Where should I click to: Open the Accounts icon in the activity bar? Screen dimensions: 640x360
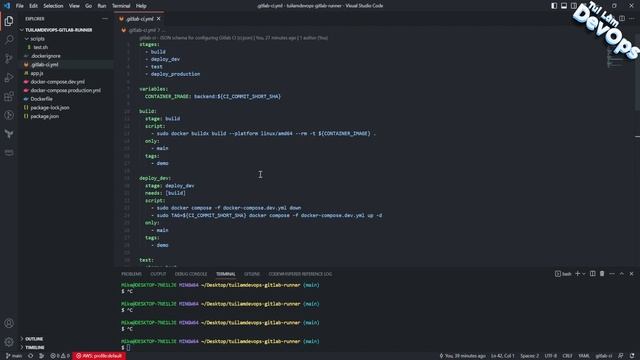pos(9,323)
